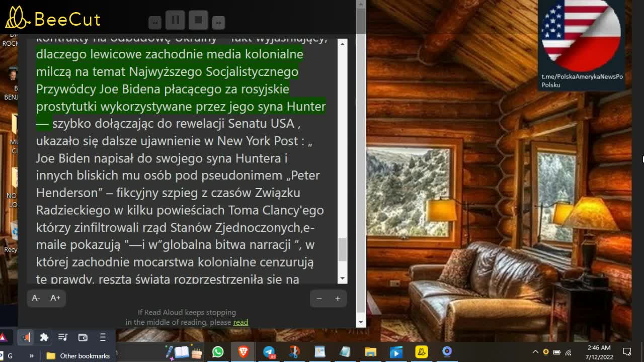Pause the Read Aloud playback
Viewport: 644px width, 362px height.
tap(175, 20)
